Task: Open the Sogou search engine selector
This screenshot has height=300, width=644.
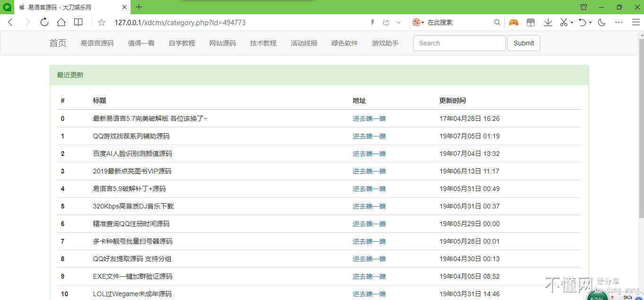Action: (x=418, y=22)
